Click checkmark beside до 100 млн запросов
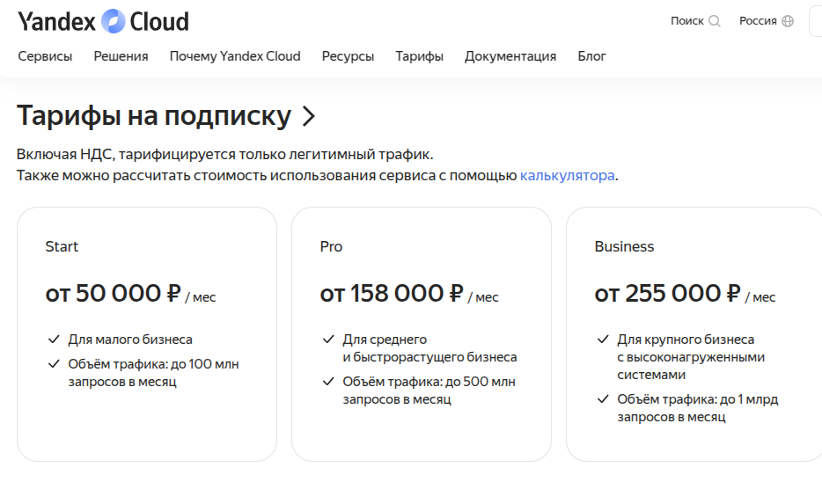This screenshot has height=504, width=822. pos(54,363)
